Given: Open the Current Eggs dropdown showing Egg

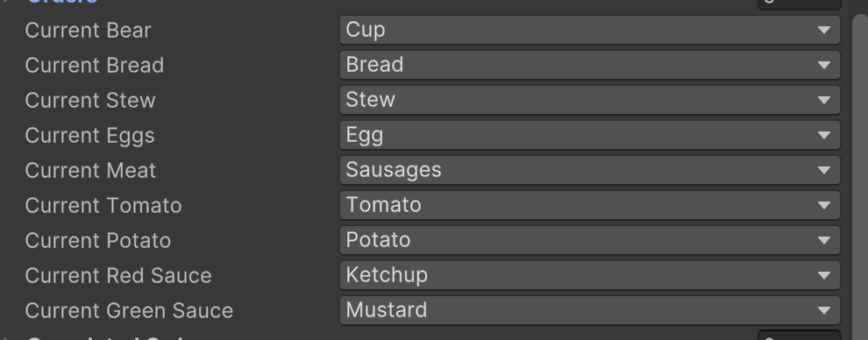Looking at the screenshot, I should click(x=590, y=135).
